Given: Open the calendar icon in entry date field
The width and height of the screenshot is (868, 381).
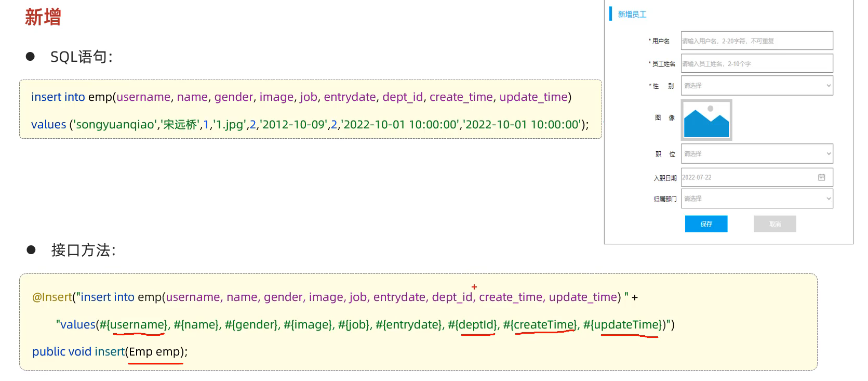Looking at the screenshot, I should point(821,177).
